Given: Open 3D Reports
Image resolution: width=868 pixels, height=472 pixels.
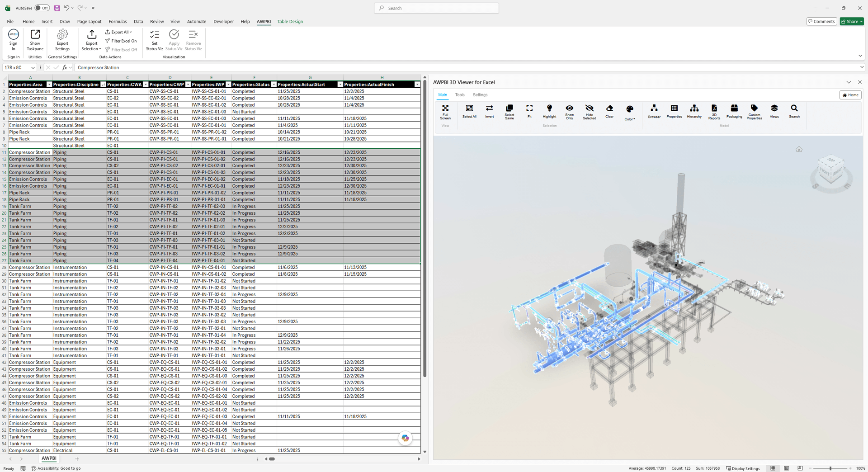Looking at the screenshot, I should 714,112.
